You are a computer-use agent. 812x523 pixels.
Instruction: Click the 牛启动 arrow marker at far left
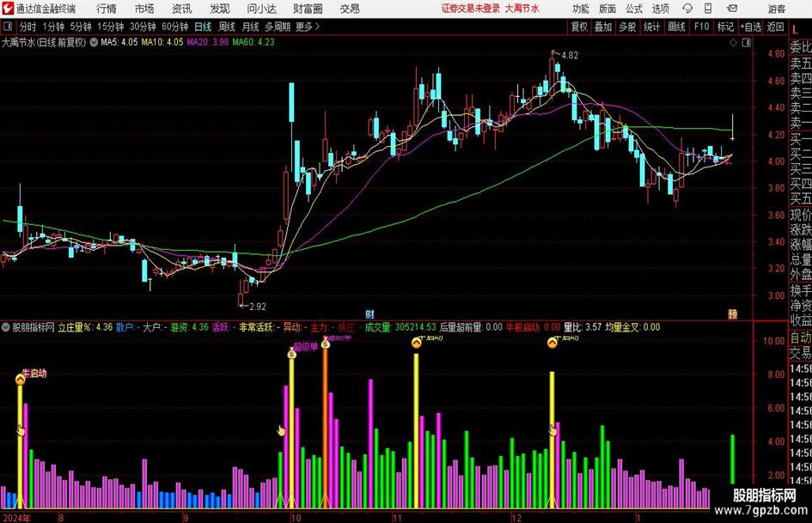[21, 380]
